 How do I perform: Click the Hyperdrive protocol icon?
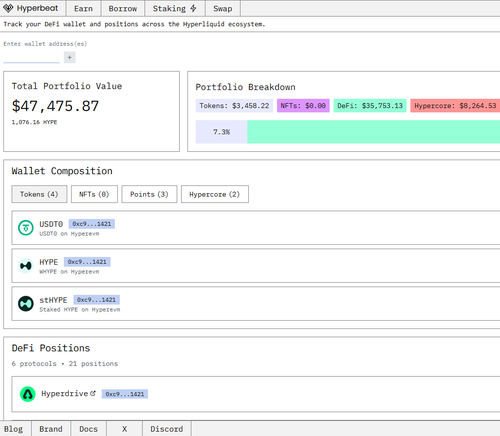click(28, 394)
